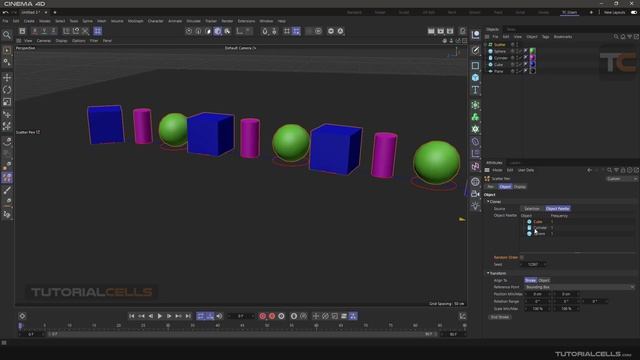The image size is (640, 360).
Task: Click Cylinder magenta material tag
Action: [532, 58]
